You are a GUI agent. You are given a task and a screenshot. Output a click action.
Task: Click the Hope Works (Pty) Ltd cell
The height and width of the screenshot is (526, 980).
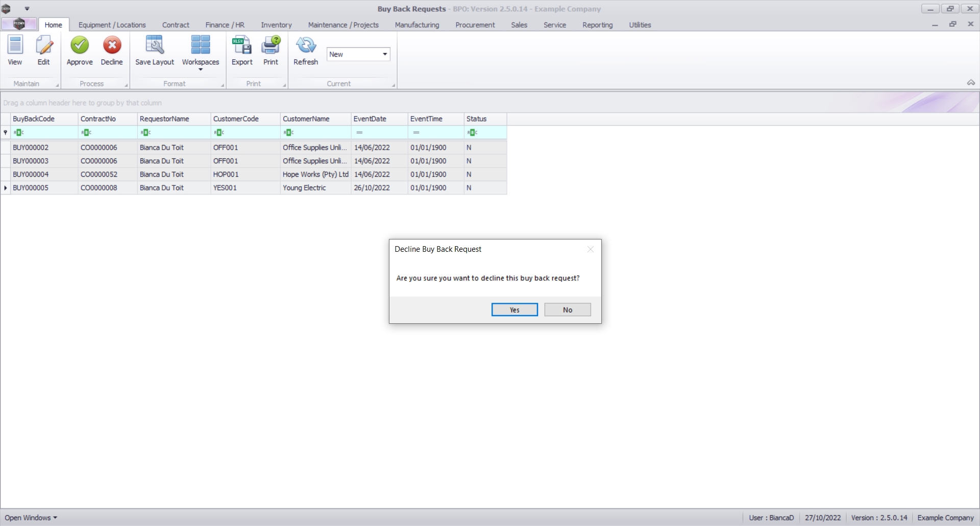coord(315,174)
